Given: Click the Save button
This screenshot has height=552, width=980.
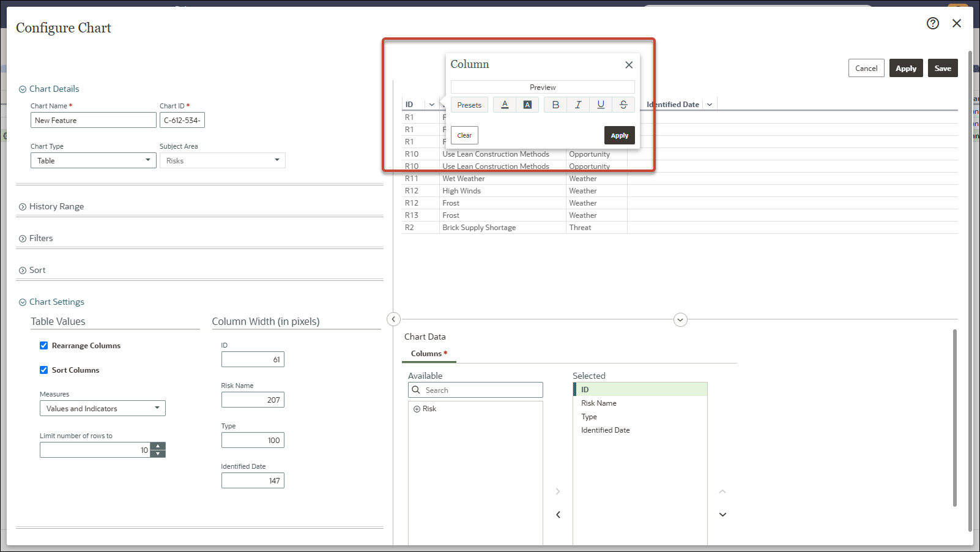Looking at the screenshot, I should [943, 68].
